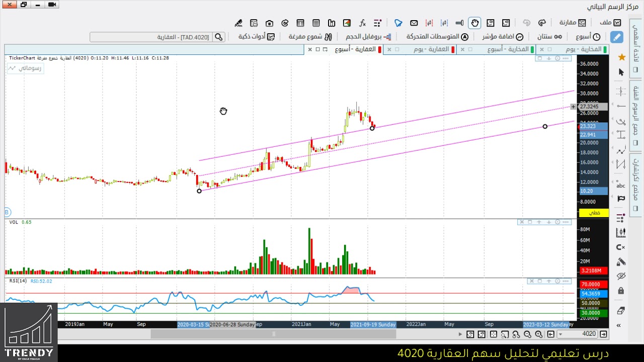The width and height of the screenshot is (644, 362).
Task: Open the drawings list icon
Action: pos(621,218)
